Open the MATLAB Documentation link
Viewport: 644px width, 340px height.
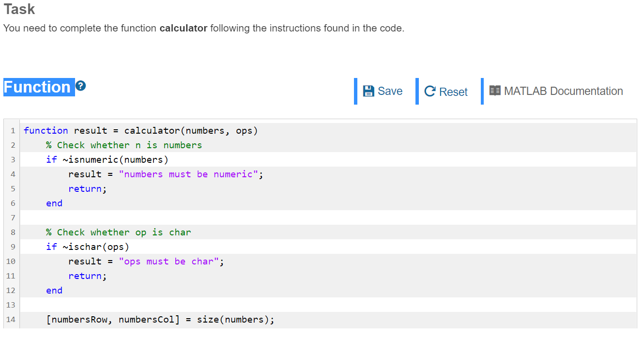tap(556, 91)
